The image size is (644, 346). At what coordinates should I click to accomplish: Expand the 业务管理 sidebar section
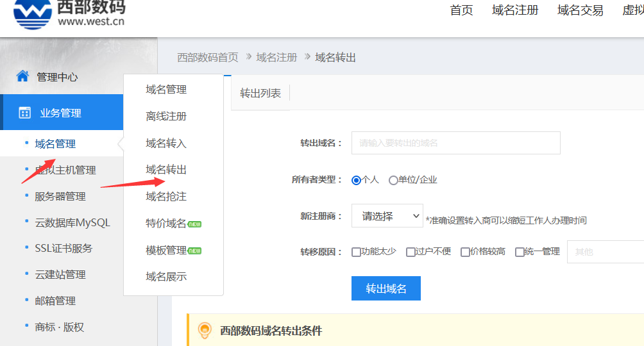click(60, 113)
